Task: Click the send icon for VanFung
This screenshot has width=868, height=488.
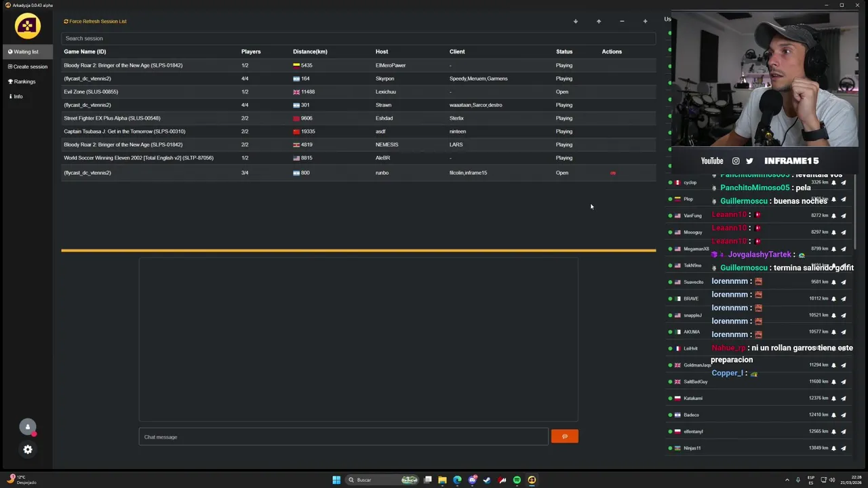Action: coord(844,216)
